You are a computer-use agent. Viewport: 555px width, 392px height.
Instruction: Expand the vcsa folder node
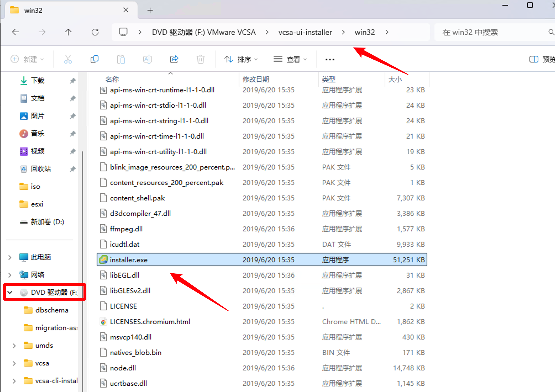click(x=14, y=363)
